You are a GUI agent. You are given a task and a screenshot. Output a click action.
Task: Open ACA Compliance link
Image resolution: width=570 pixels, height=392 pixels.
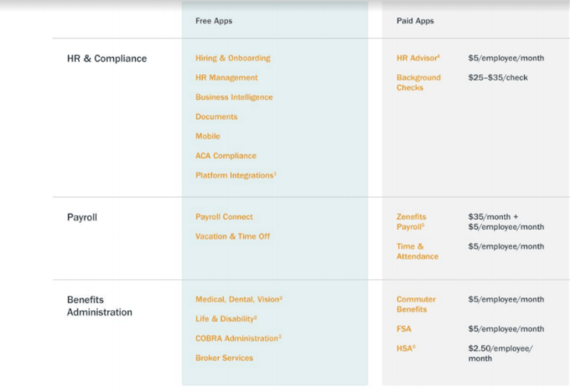[x=225, y=156]
